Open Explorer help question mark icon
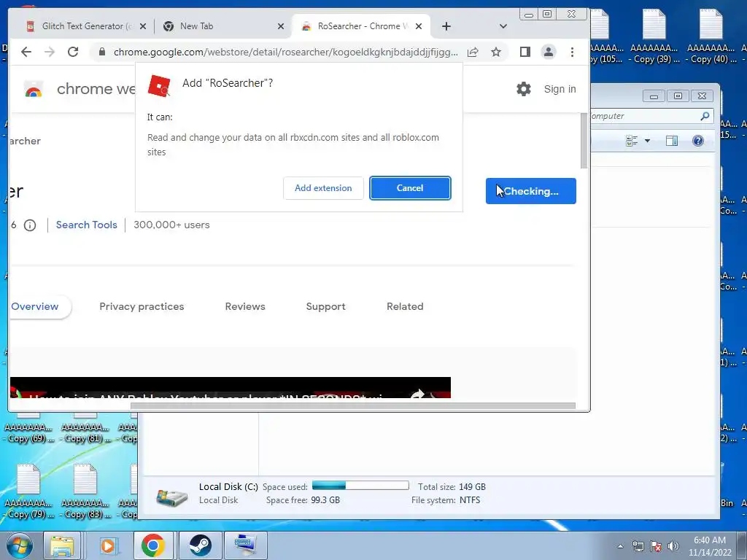Screen dimensions: 747x560 [x=698, y=141]
